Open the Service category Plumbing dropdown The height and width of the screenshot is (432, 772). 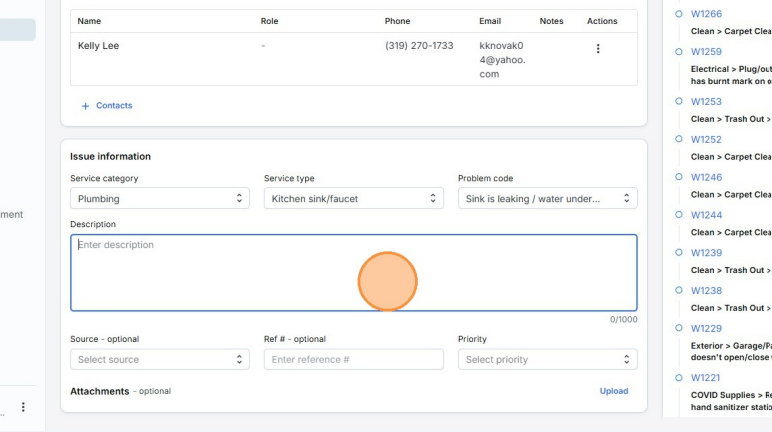[x=159, y=199]
